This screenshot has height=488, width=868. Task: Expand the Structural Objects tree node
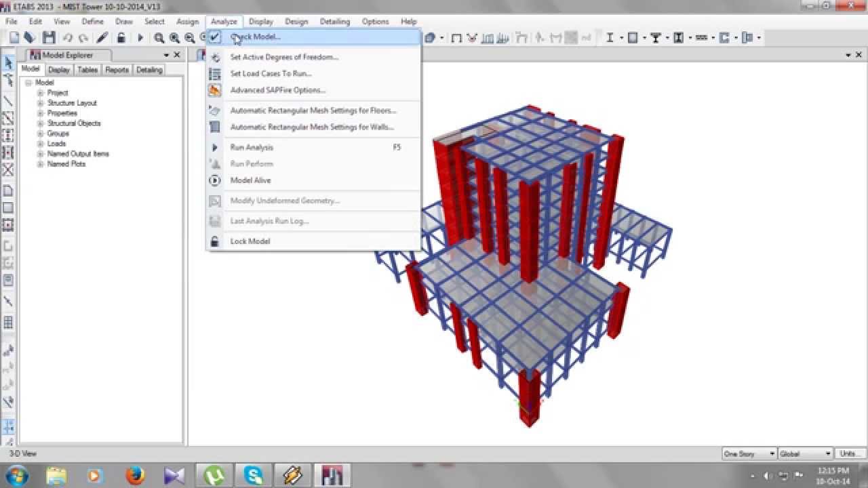point(41,123)
